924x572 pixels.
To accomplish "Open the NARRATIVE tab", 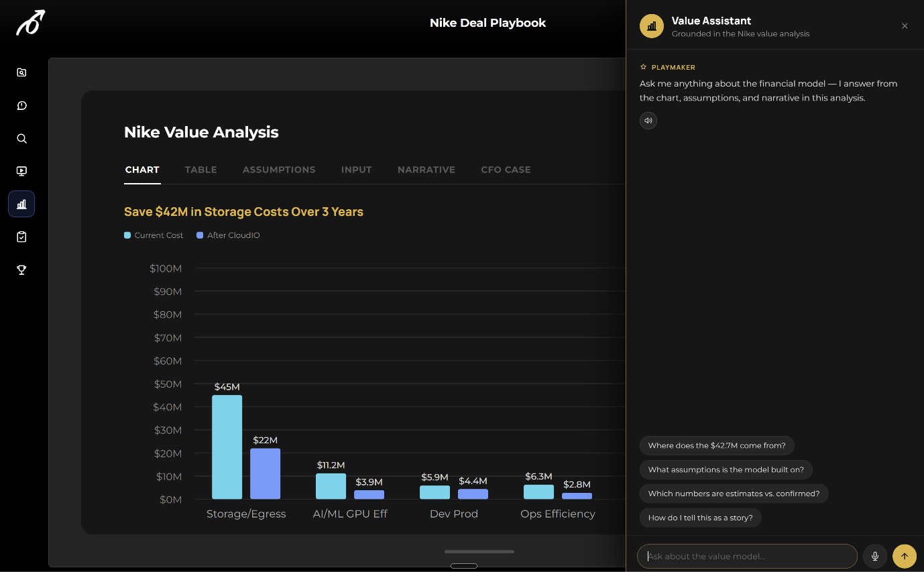I will [x=426, y=170].
